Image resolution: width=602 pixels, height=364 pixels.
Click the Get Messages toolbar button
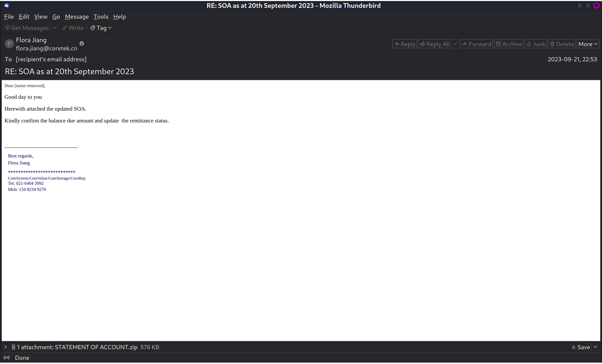pyautogui.click(x=27, y=28)
